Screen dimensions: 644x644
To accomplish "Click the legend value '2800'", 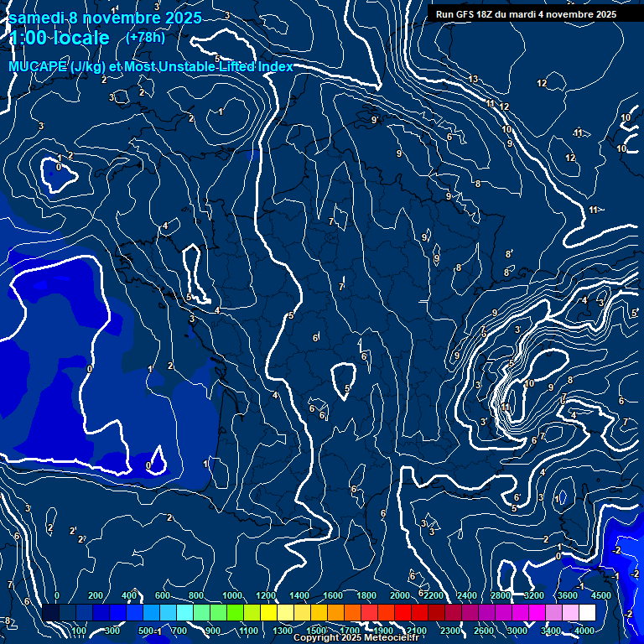I will click(x=501, y=595).
